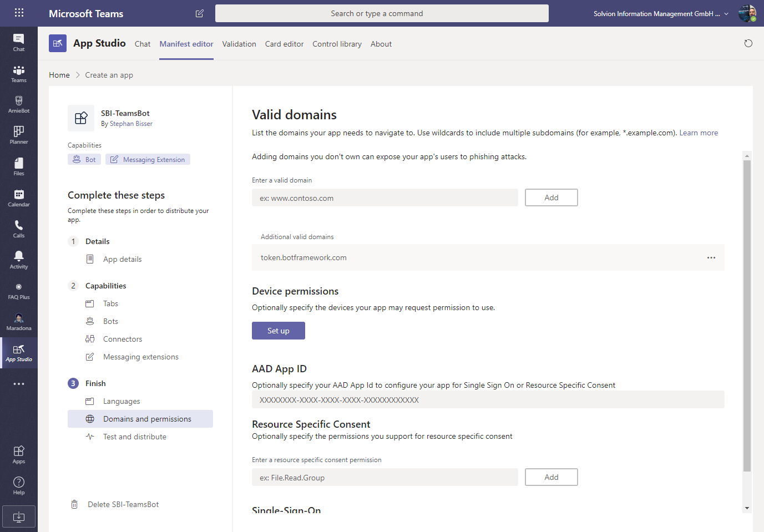Focus the AAD App ID field
The height and width of the screenshot is (532, 764).
(488, 399)
